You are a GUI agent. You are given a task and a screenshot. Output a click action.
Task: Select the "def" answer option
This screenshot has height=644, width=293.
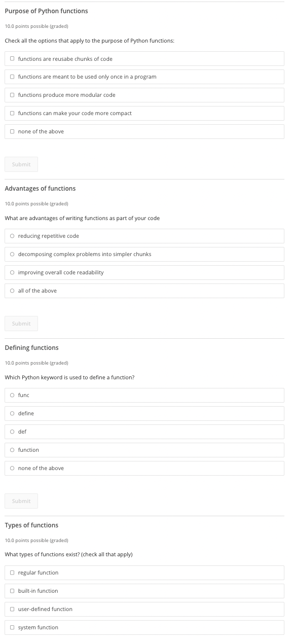pos(12,432)
